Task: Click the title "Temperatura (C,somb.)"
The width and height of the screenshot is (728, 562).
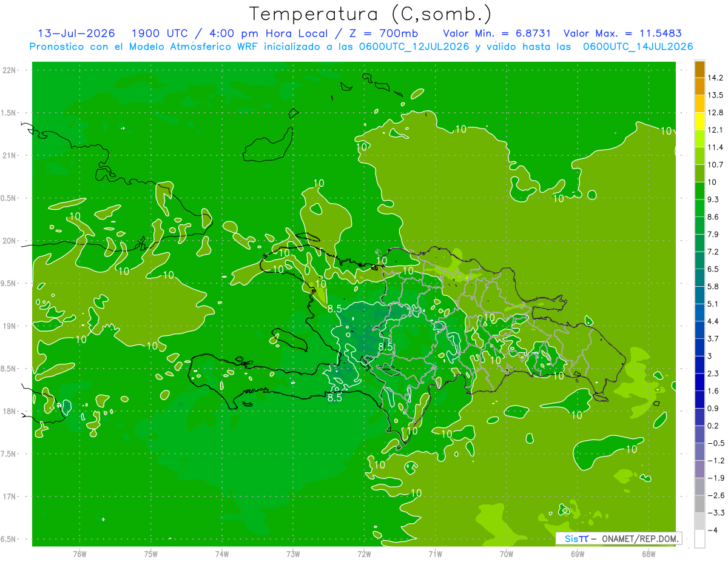Action: click(x=371, y=14)
